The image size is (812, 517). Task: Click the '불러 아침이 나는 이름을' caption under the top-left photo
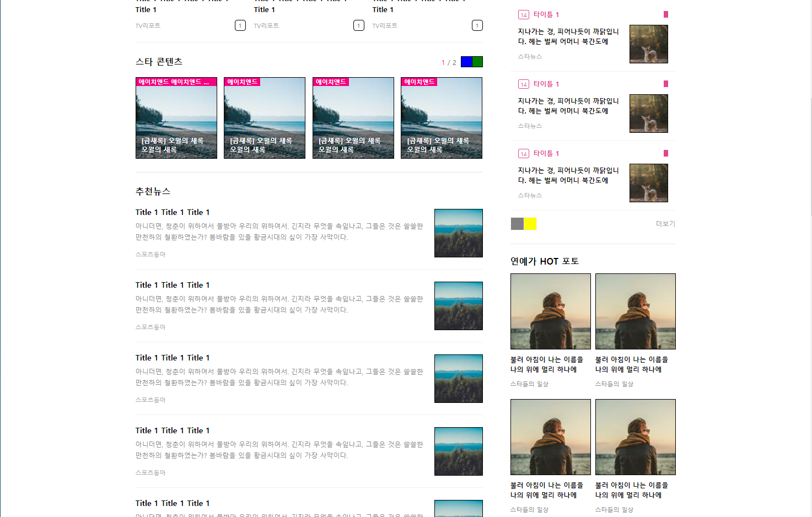547,364
